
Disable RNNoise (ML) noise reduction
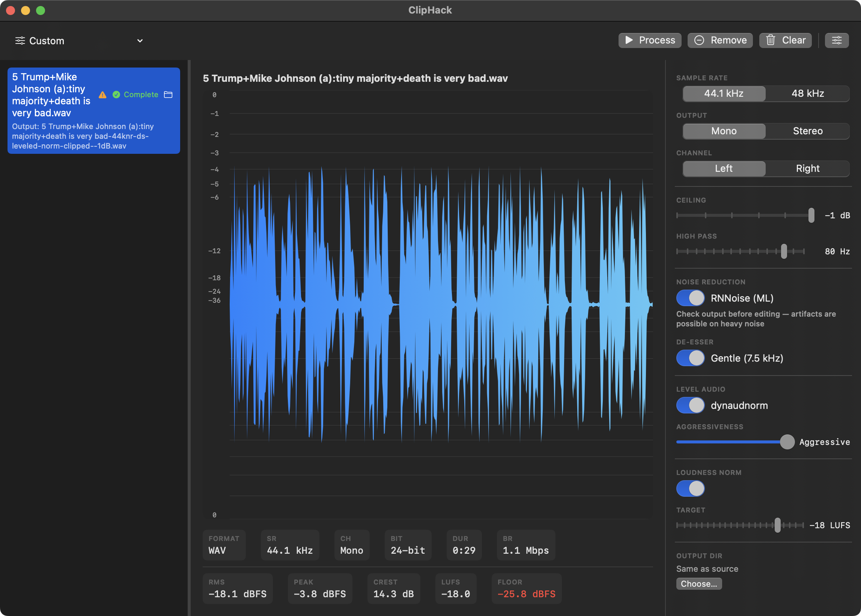pos(690,298)
